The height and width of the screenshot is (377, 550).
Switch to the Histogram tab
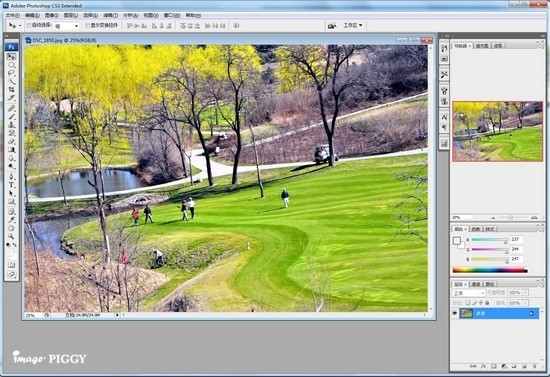tap(482, 46)
